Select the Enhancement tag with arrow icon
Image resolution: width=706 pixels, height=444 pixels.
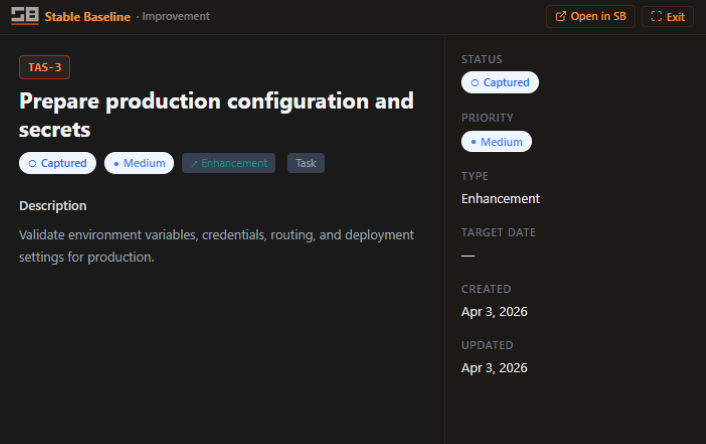pos(228,163)
